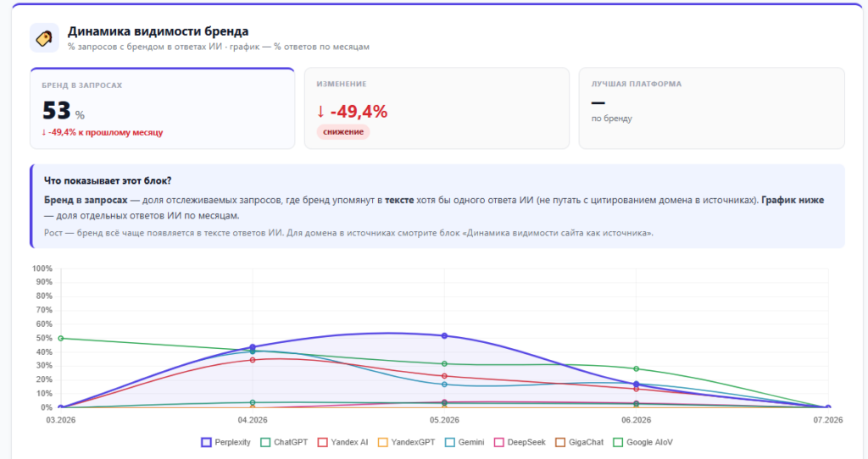The width and height of the screenshot is (868, 459).
Task: Click the price tag icon beside the block title
Action: coord(44,38)
